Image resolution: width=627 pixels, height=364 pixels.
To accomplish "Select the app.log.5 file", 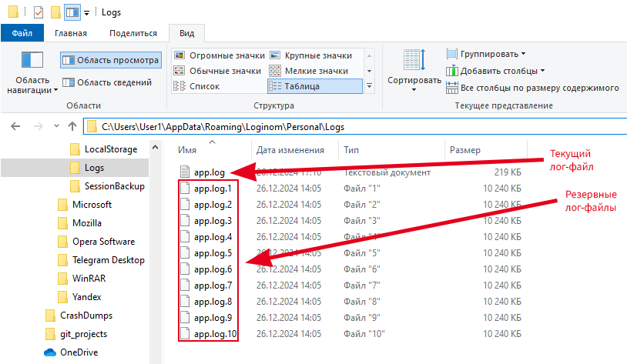I will pyautogui.click(x=213, y=253).
